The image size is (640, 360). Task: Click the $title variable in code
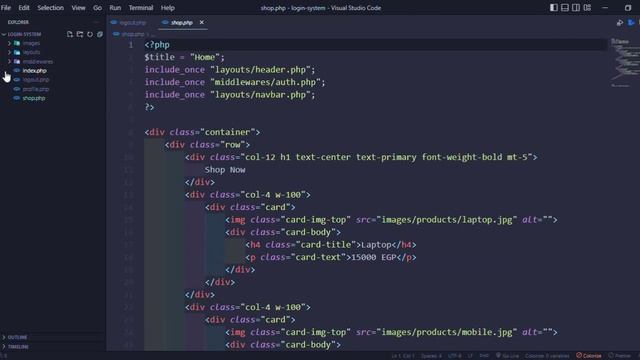click(159, 57)
